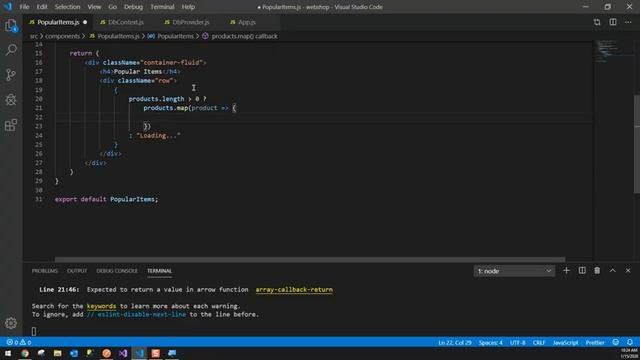Click the Prettier status bar item

(595, 342)
